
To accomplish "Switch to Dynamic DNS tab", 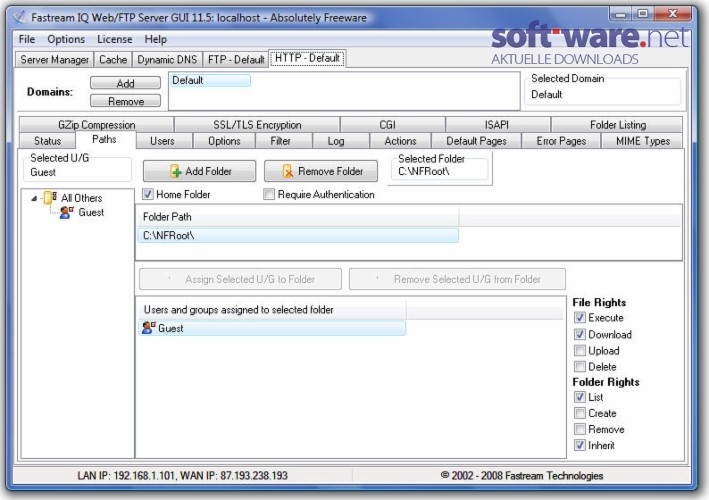I will pos(167,60).
